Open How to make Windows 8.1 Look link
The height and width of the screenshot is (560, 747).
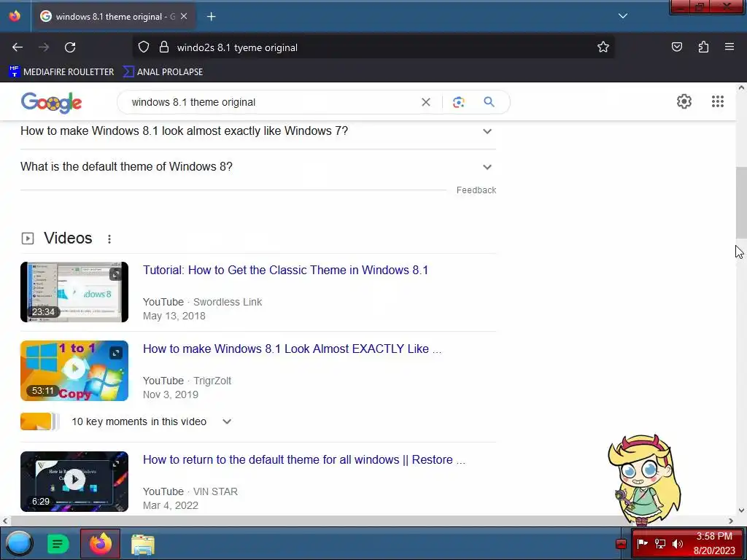[x=292, y=349]
